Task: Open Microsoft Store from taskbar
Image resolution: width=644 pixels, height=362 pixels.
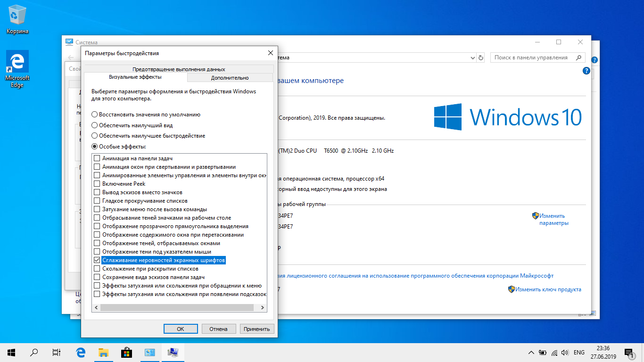Action: pyautogui.click(x=126, y=352)
